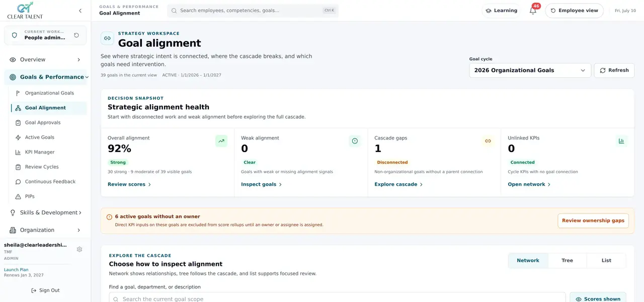
Task: Toggle Scores shown visibility
Action: [598, 298]
